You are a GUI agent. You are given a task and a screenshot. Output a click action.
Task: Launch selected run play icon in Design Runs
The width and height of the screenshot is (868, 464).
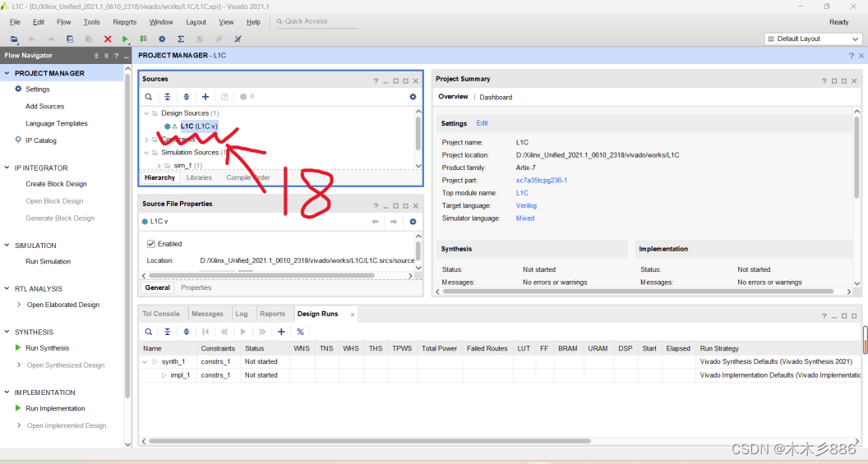pyautogui.click(x=243, y=332)
